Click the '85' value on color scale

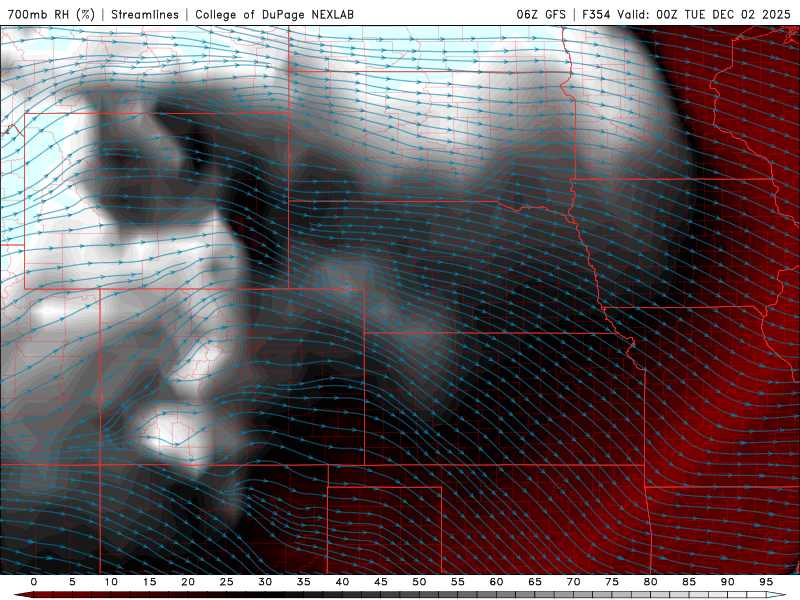[689, 582]
